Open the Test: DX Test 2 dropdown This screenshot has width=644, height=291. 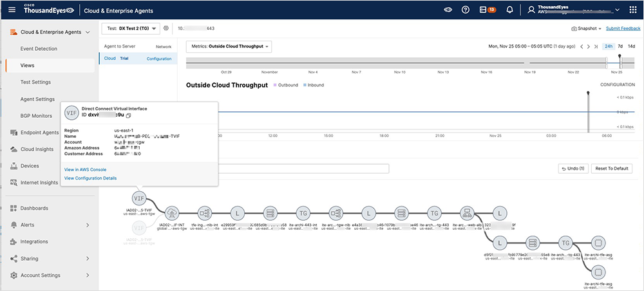(131, 28)
